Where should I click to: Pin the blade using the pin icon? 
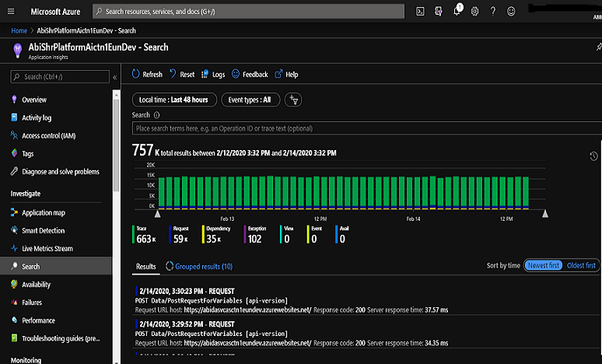tap(598, 47)
